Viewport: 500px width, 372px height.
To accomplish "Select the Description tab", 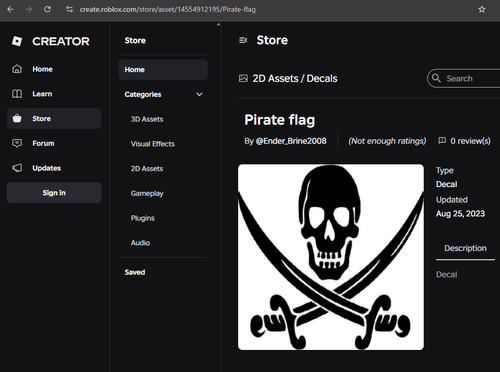I will pyautogui.click(x=465, y=248).
